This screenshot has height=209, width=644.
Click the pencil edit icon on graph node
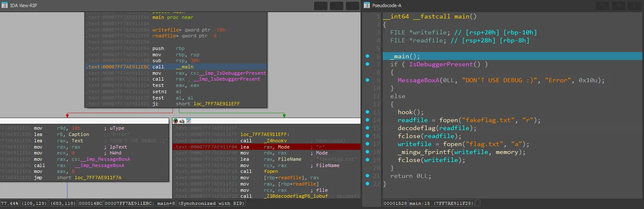tap(182, 121)
